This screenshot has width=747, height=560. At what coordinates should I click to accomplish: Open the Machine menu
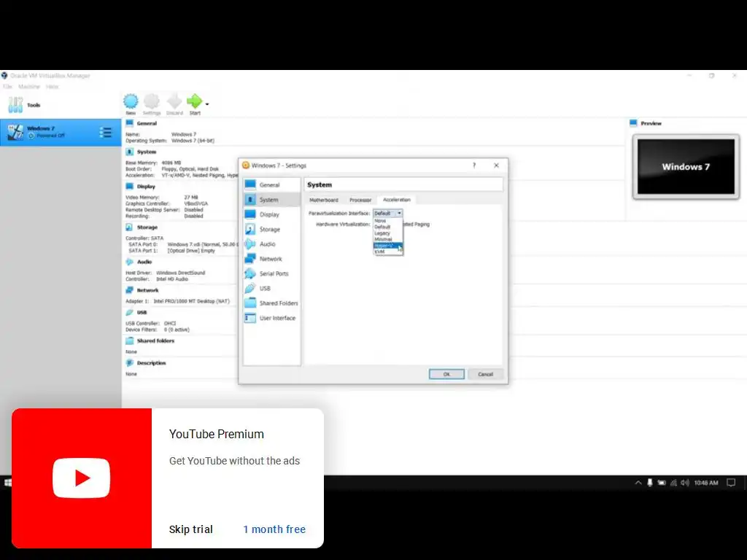pos(29,87)
